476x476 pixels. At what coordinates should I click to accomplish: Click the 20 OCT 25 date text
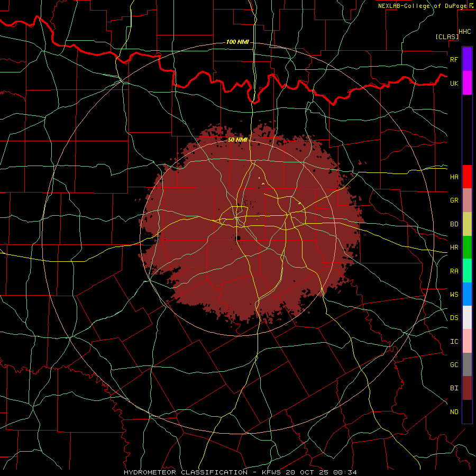[309, 472]
